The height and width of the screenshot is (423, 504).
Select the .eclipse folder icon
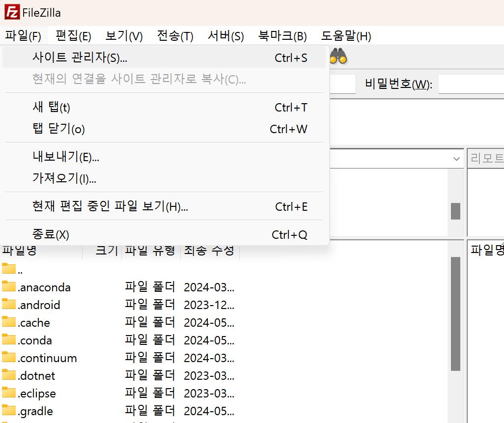(x=9, y=392)
